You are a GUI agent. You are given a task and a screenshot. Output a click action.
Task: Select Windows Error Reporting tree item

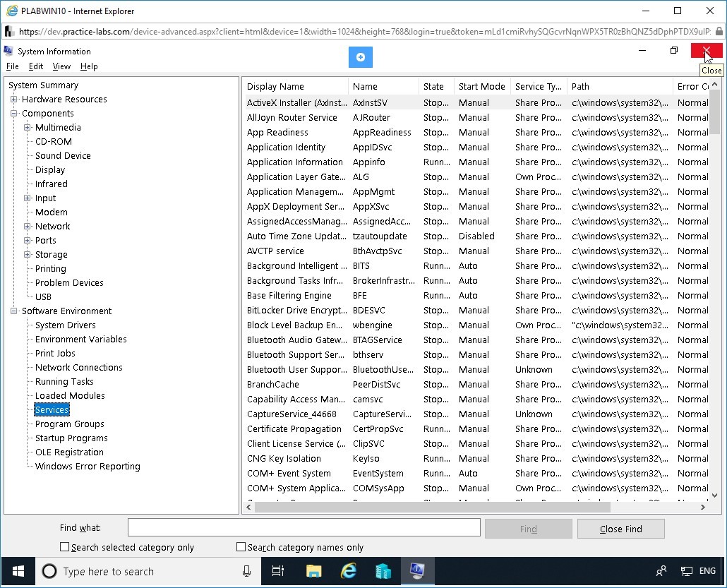click(88, 467)
